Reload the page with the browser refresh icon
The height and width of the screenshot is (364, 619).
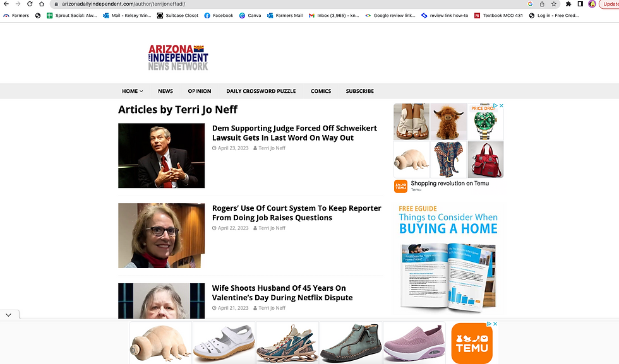[x=30, y=4]
